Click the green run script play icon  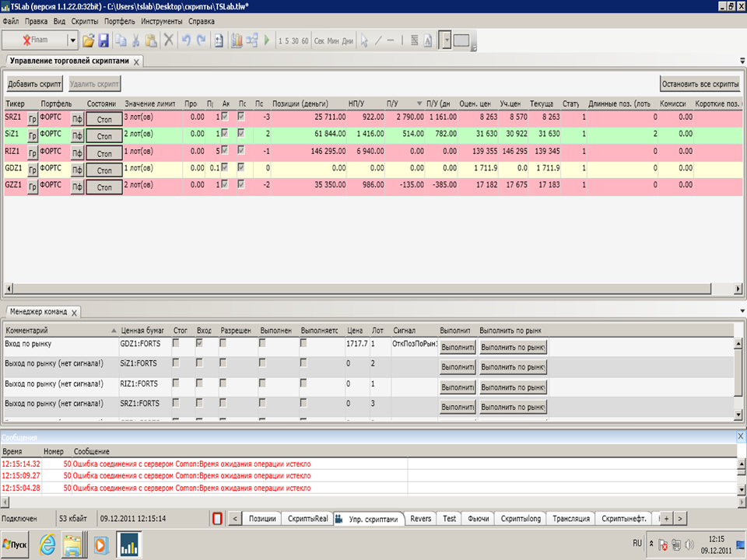[267, 40]
